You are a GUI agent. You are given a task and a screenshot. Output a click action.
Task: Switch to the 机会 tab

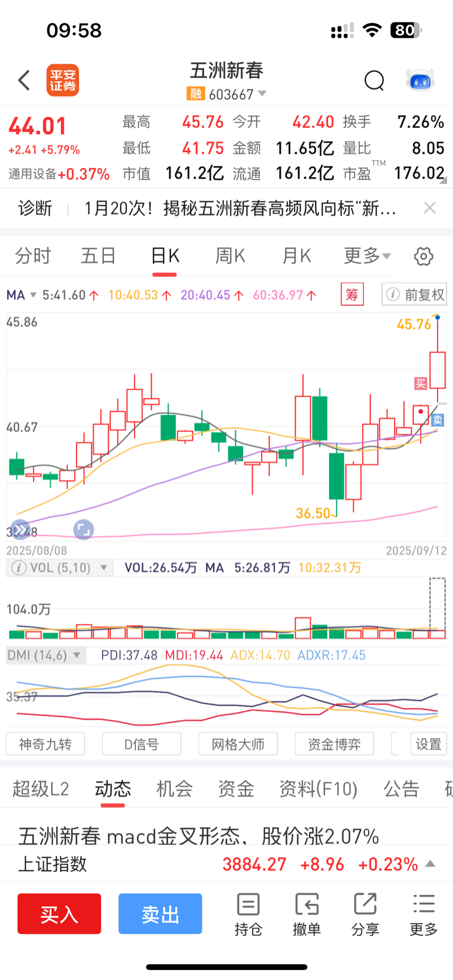(175, 788)
